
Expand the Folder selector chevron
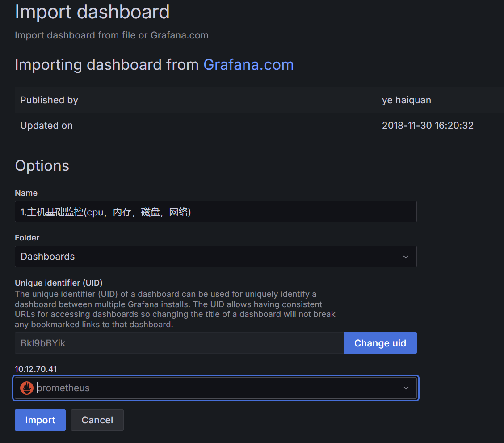(406, 257)
